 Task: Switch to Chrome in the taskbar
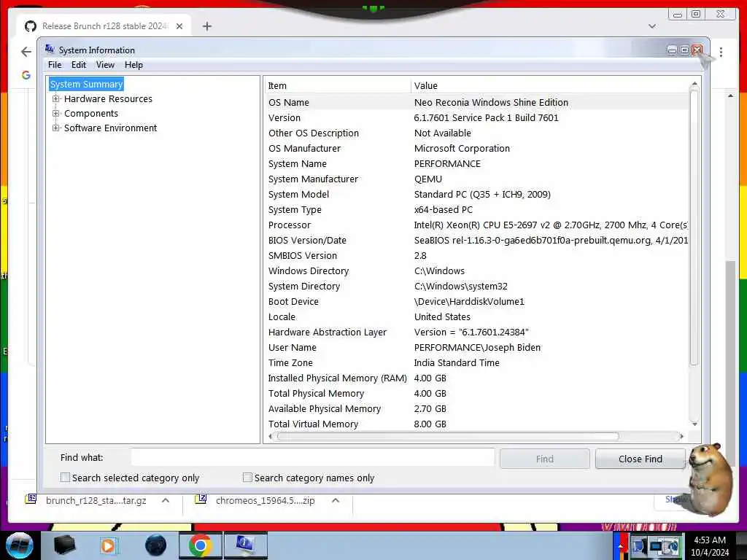click(200, 545)
